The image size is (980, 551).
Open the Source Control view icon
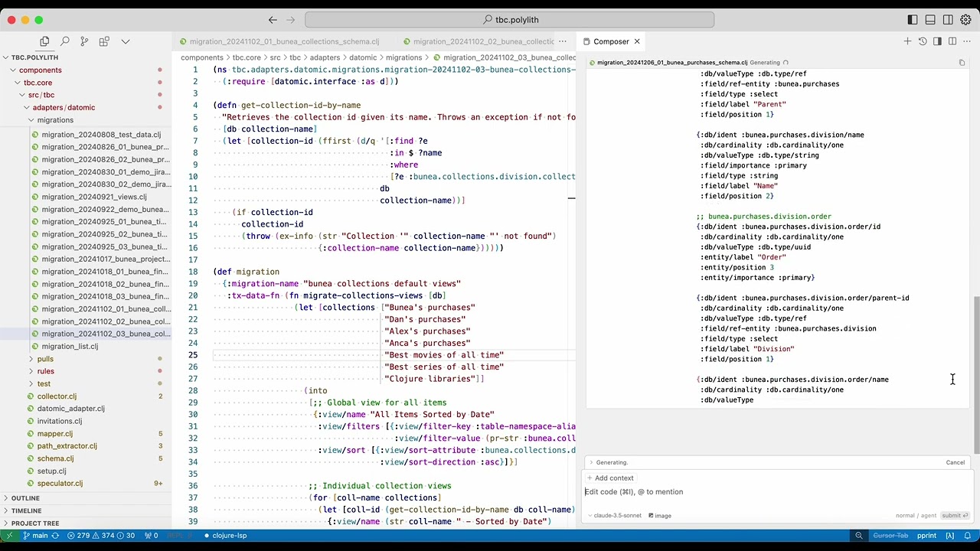pyautogui.click(x=84, y=41)
